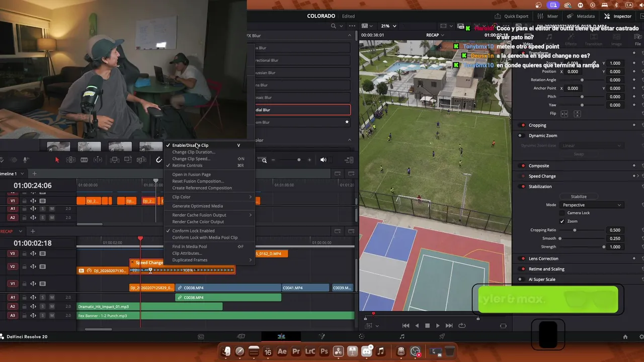Enable the Dynamic Zoom toggle
644x362 pixels.
[x=521, y=136]
